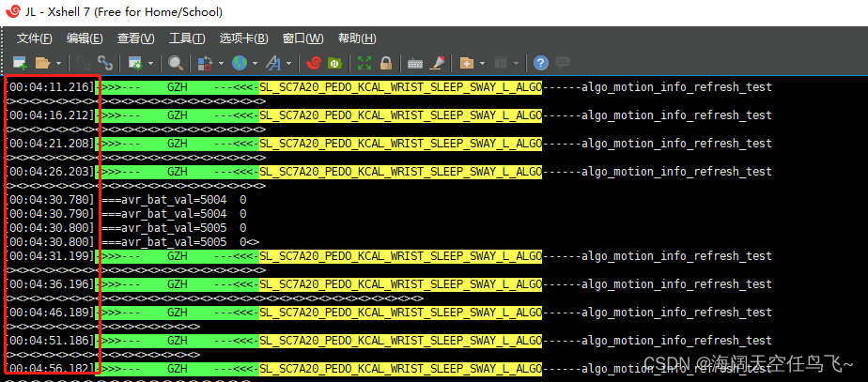
Task: Toggle full screen green arrows icon
Action: 364,63
